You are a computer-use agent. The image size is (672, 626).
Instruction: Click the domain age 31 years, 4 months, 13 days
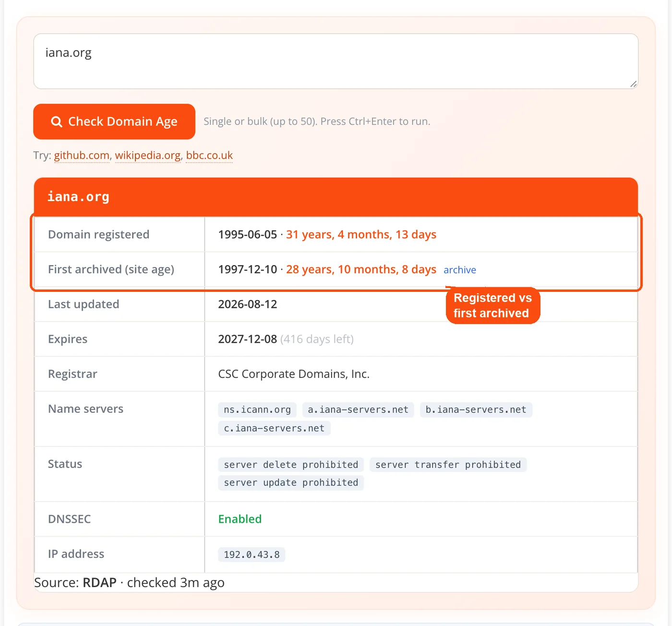click(361, 234)
